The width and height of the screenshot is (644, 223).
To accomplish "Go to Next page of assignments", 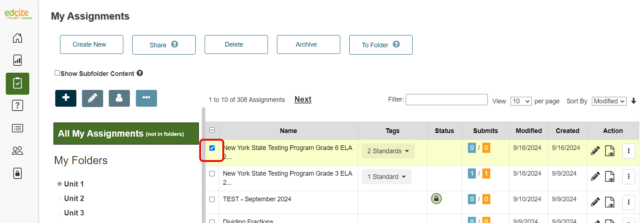I will (303, 99).
